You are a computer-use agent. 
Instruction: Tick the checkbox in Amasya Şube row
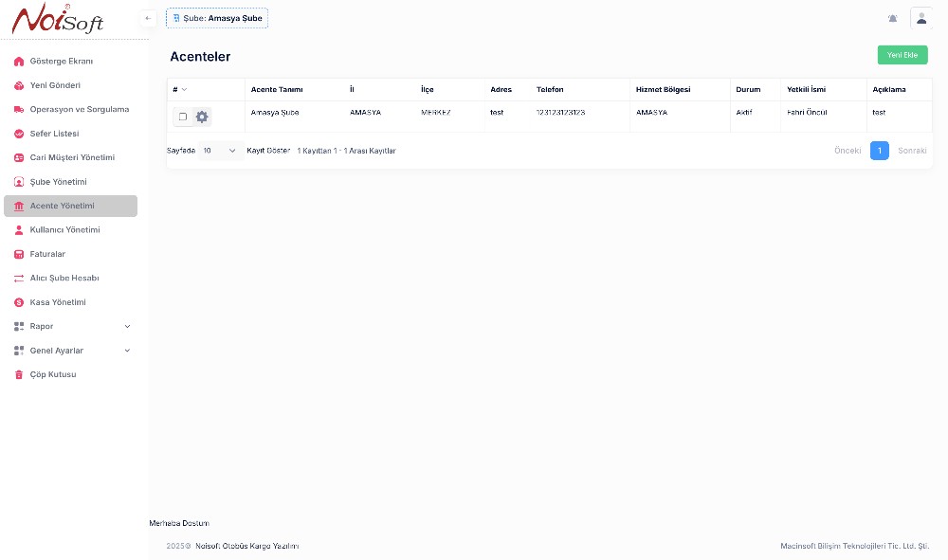point(183,117)
